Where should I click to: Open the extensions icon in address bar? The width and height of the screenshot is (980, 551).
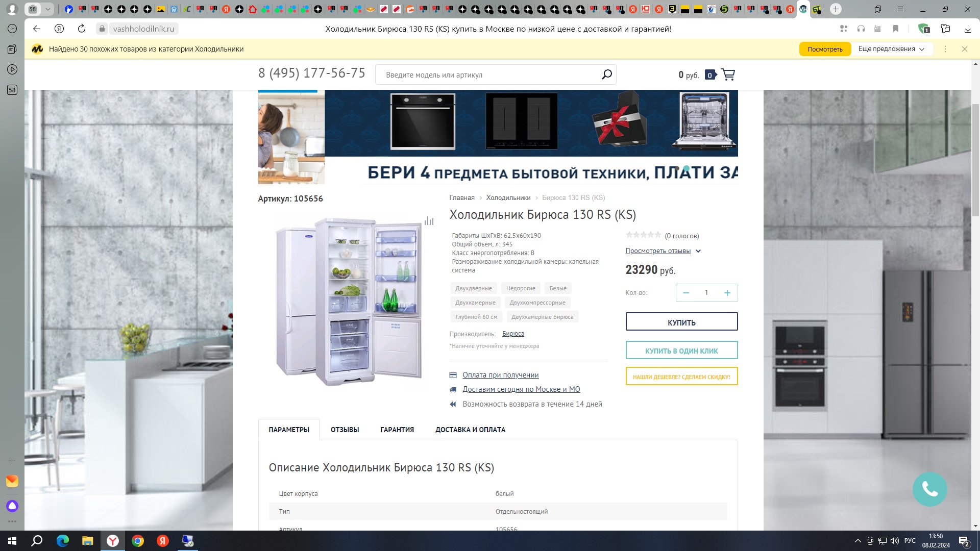tap(844, 29)
